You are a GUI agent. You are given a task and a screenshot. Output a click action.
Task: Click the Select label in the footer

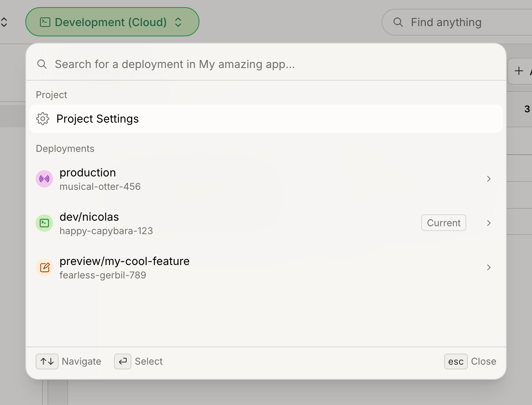[x=149, y=361]
